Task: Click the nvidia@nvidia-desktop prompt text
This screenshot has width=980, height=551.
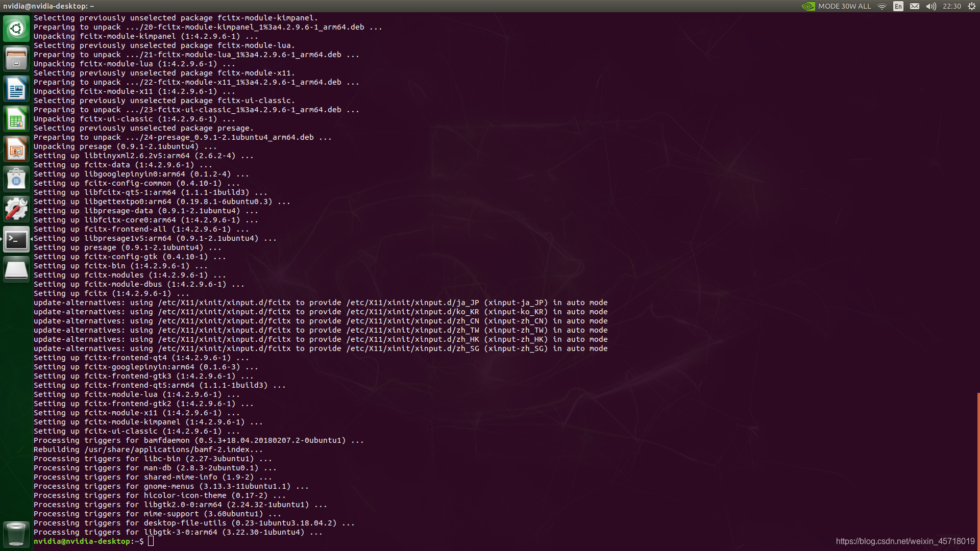Action: [82, 541]
